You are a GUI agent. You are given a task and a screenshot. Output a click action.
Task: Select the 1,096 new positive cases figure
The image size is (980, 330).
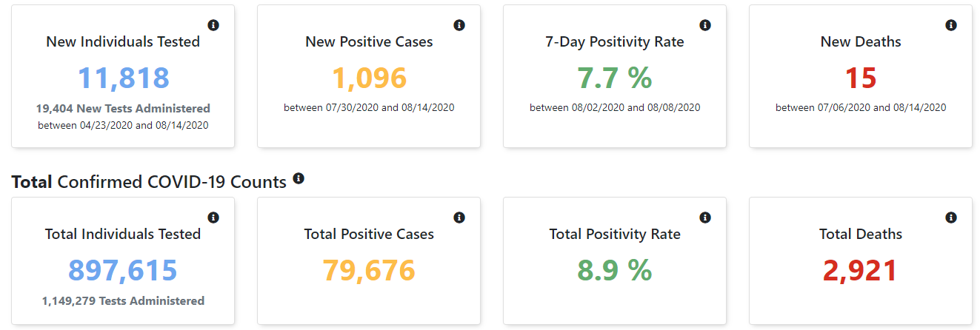369,78
